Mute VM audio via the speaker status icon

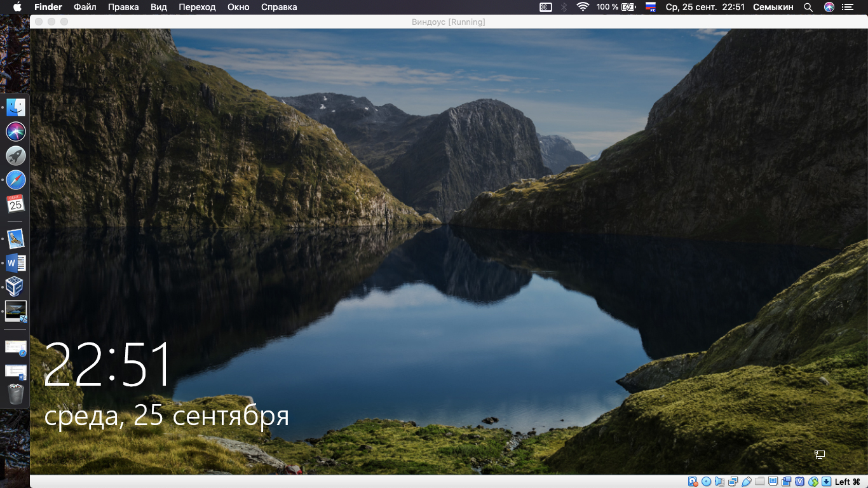coord(719,482)
